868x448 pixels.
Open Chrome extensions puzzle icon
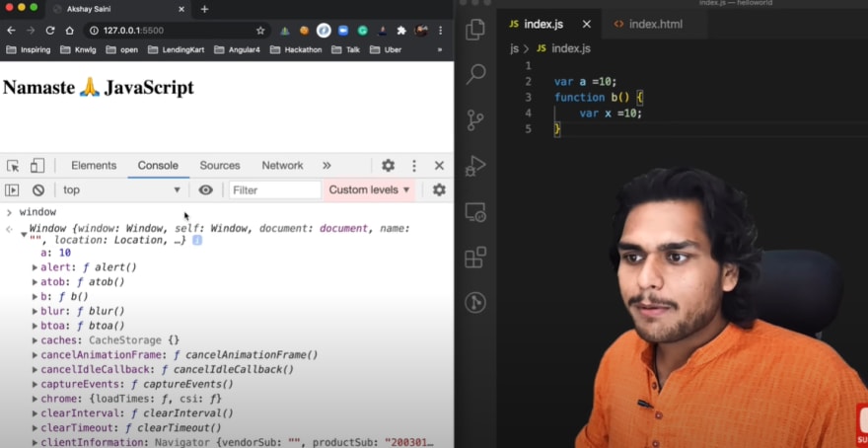click(x=401, y=31)
